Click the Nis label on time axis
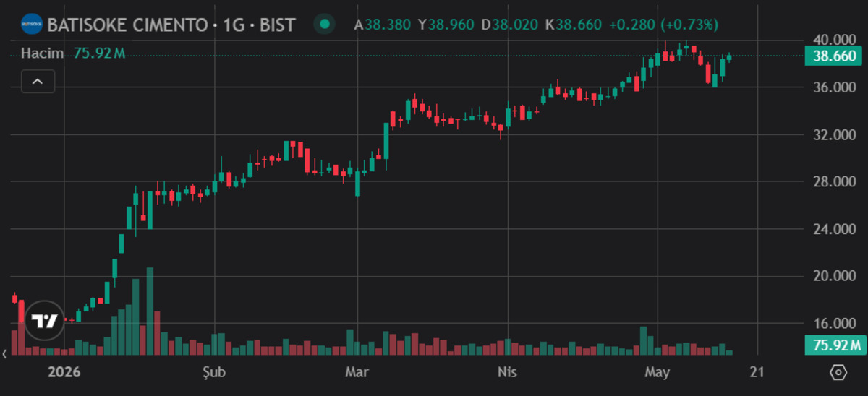 pos(509,373)
